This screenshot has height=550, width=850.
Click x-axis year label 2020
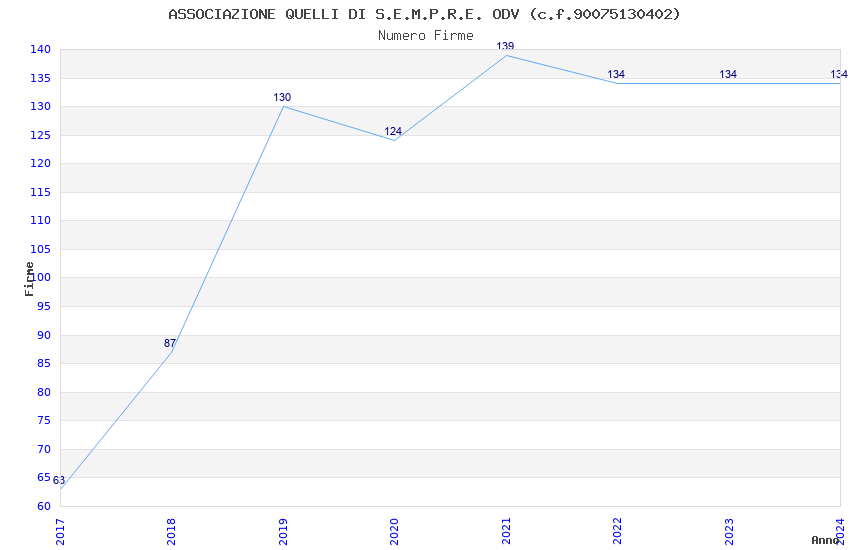click(x=394, y=532)
